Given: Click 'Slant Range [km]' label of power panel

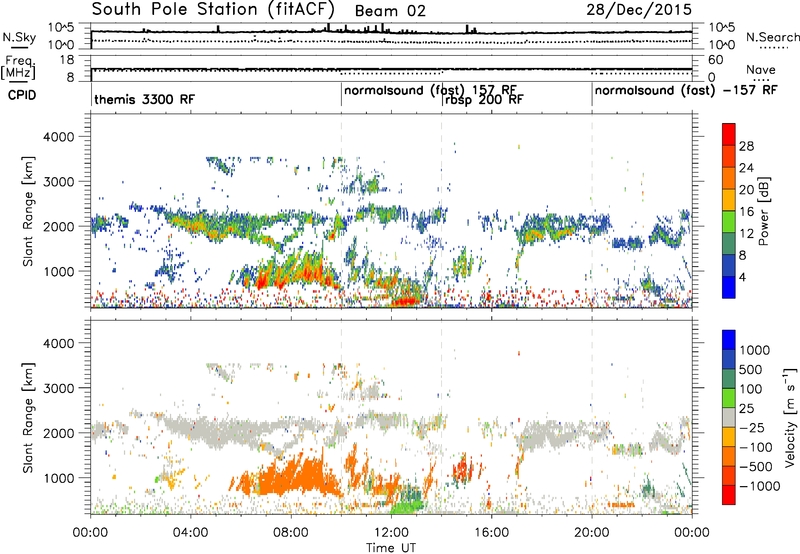Looking at the screenshot, I should (28, 211).
